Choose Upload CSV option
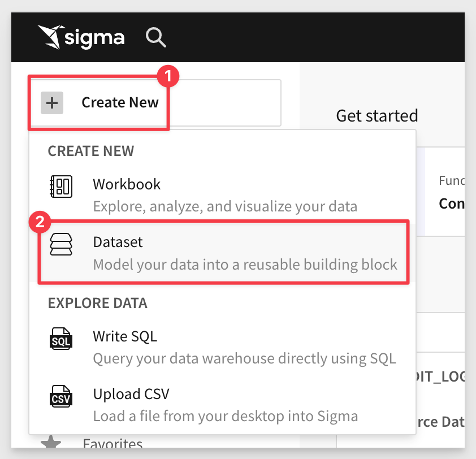The image size is (476, 459). tap(223, 405)
